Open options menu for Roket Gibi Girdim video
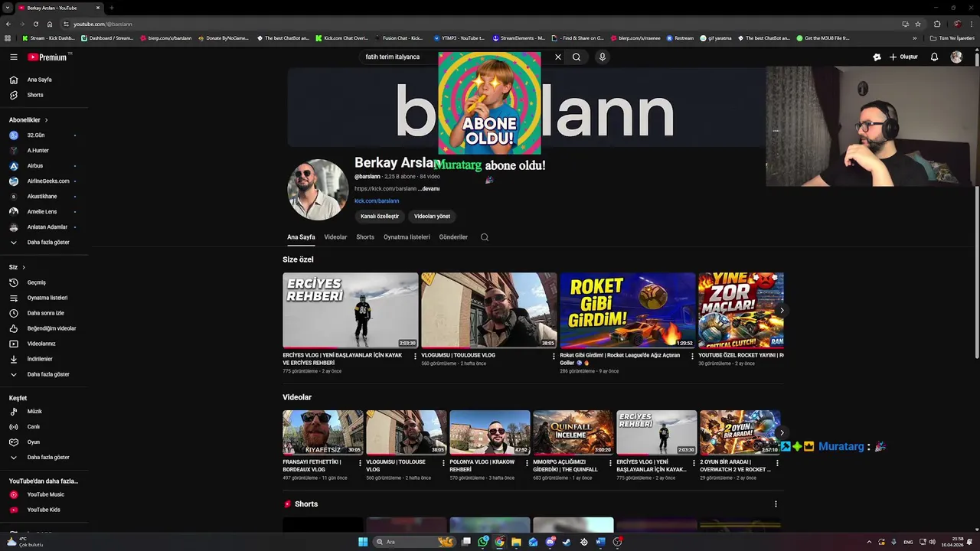Viewport: 980px width, 551px height. pyautogui.click(x=692, y=356)
